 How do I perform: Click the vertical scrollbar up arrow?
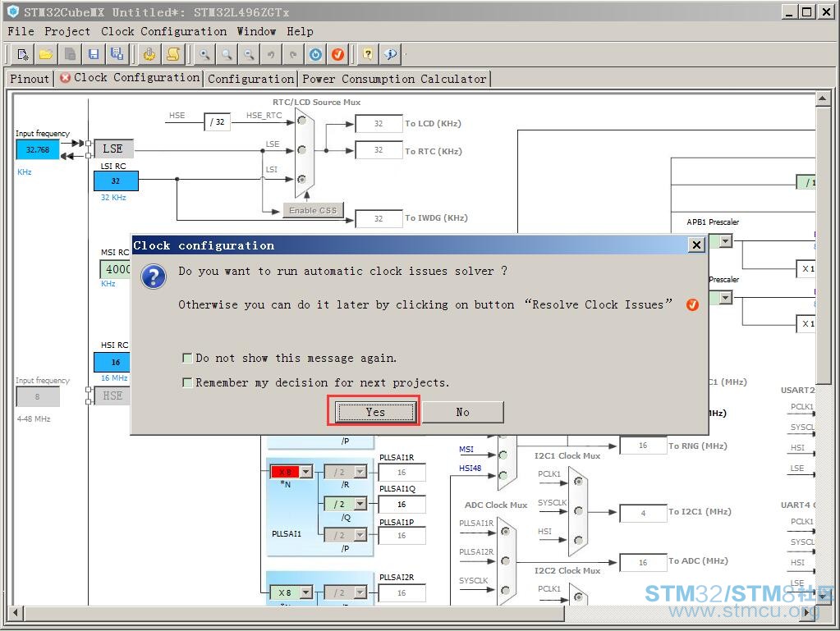tap(822, 98)
